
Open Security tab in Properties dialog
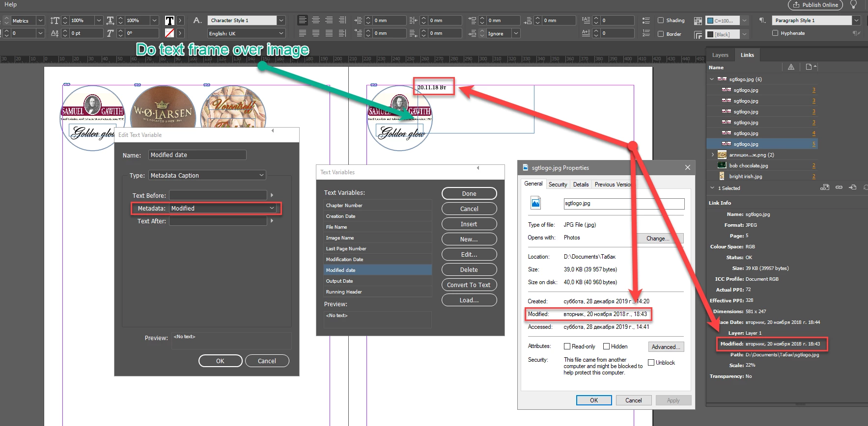[558, 185]
